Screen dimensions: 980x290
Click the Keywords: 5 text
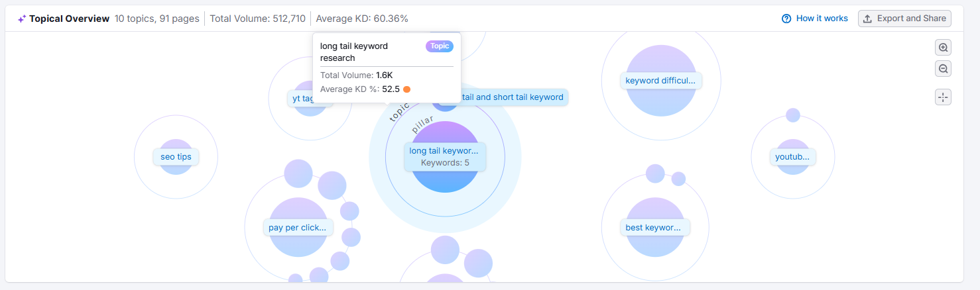tap(445, 163)
